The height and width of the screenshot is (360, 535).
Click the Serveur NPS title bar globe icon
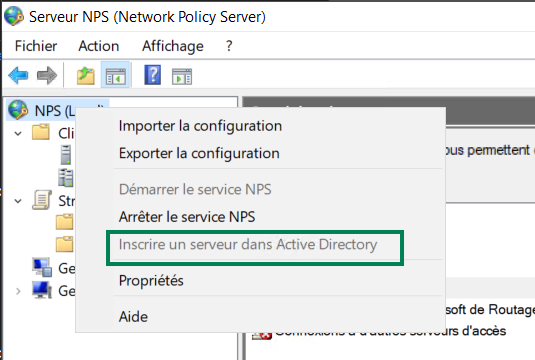coord(14,16)
